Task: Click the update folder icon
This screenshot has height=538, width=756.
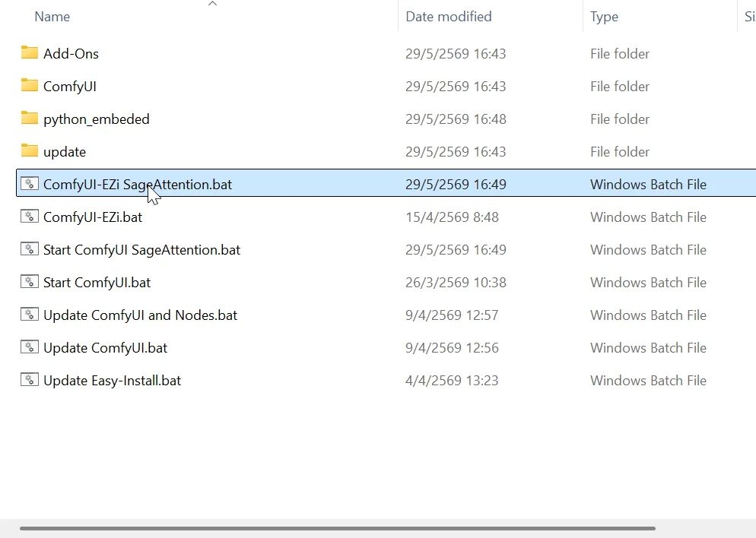Action: coord(30,150)
